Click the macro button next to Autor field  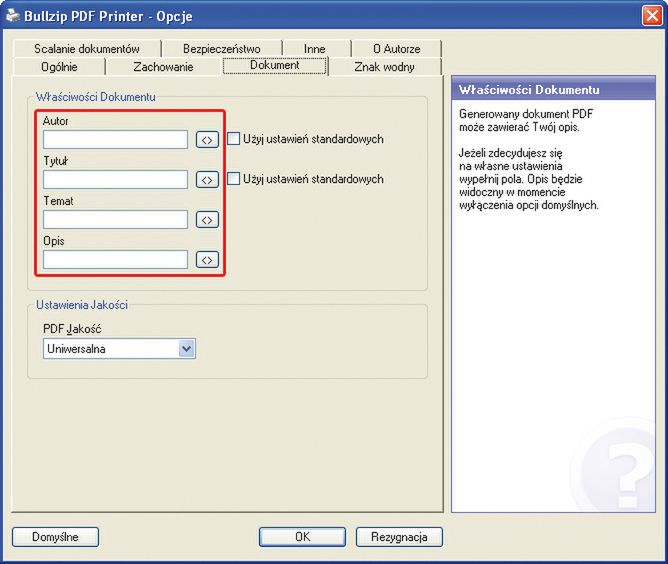(207, 140)
